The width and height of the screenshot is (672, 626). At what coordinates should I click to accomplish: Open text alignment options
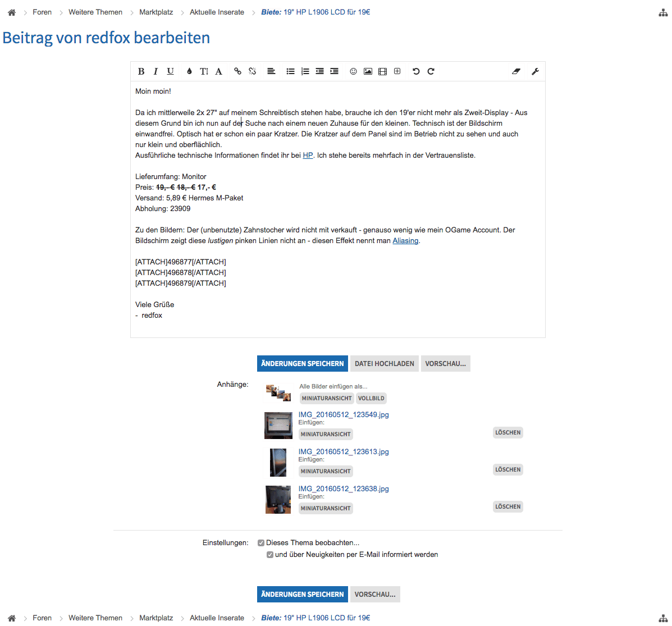click(x=271, y=71)
